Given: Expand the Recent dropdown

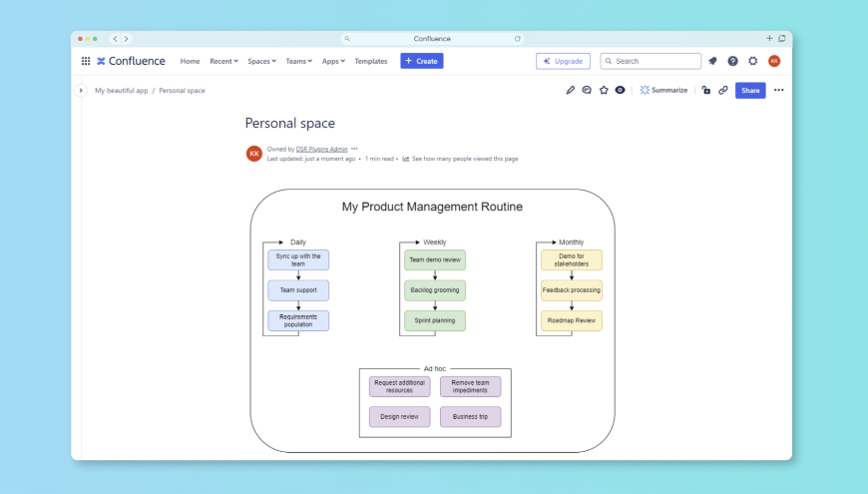Looking at the screenshot, I should coord(223,61).
